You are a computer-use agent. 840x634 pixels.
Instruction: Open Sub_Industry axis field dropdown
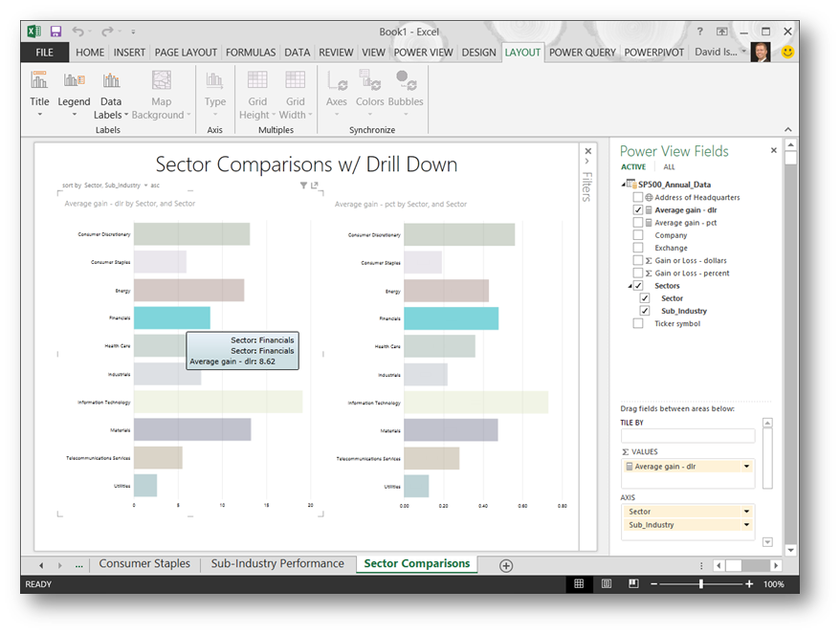746,525
